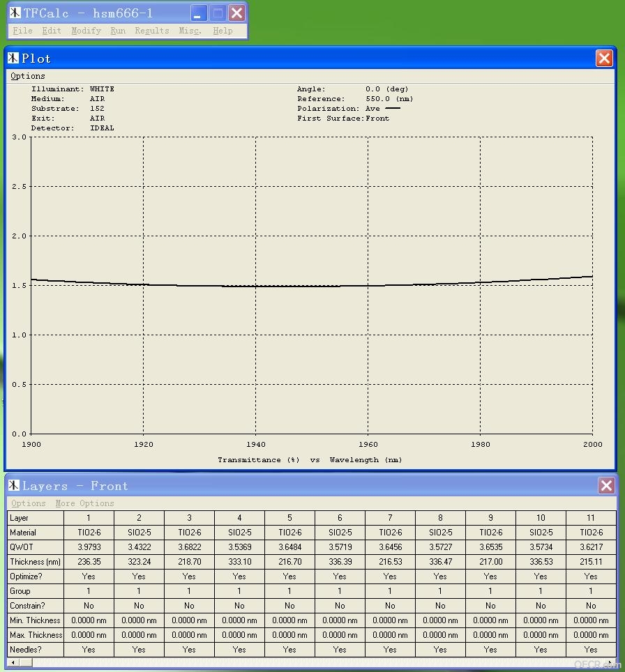Click QWOT value 3.5369
This screenshot has height=672, width=625.
coord(239,547)
